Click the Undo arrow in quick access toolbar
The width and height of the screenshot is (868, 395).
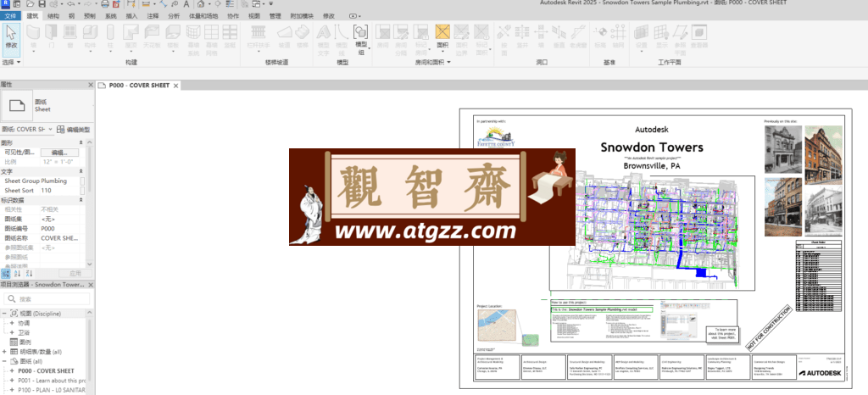71,4
